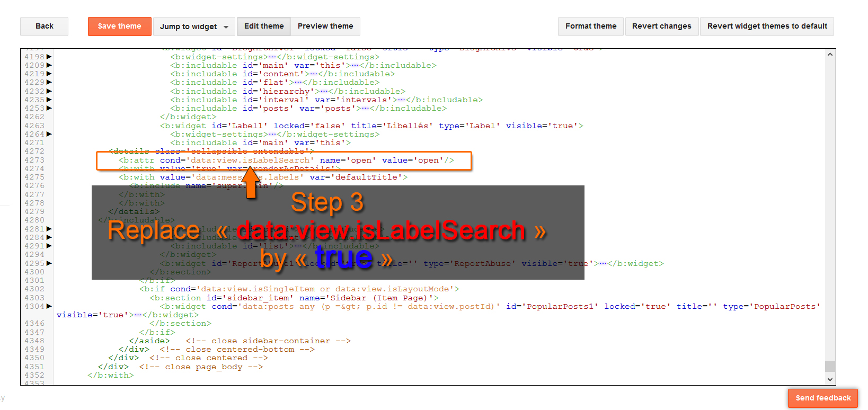Click the folded ellipsis marker on line 4264
This screenshot has width=868, height=410.
point(272,134)
